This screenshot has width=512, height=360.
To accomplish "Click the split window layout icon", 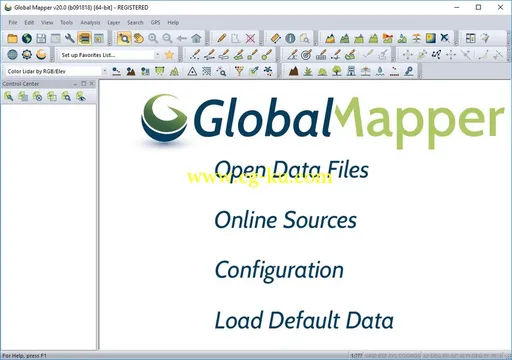I will tap(470, 38).
